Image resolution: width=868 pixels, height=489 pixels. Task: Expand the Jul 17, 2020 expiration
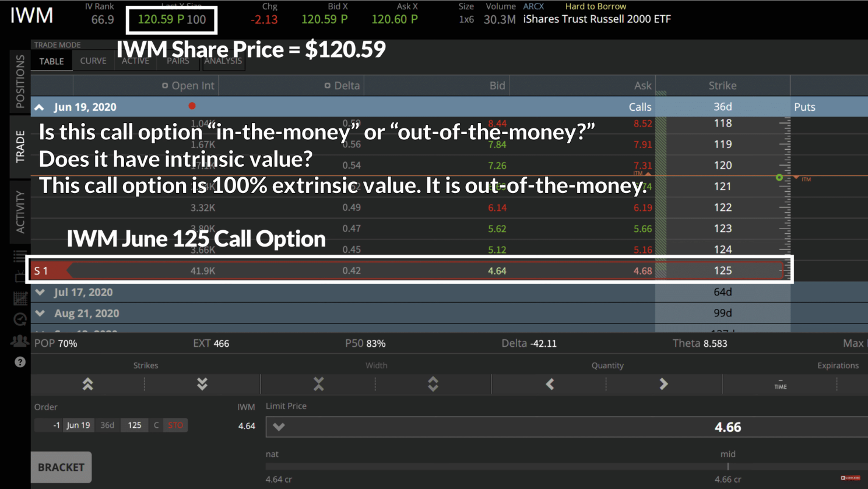click(x=40, y=292)
